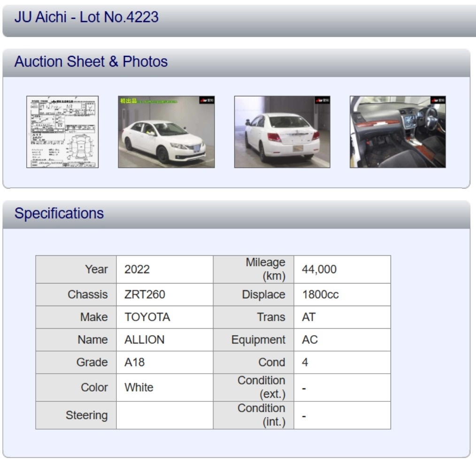Click the empty Steering value cell

164,415
